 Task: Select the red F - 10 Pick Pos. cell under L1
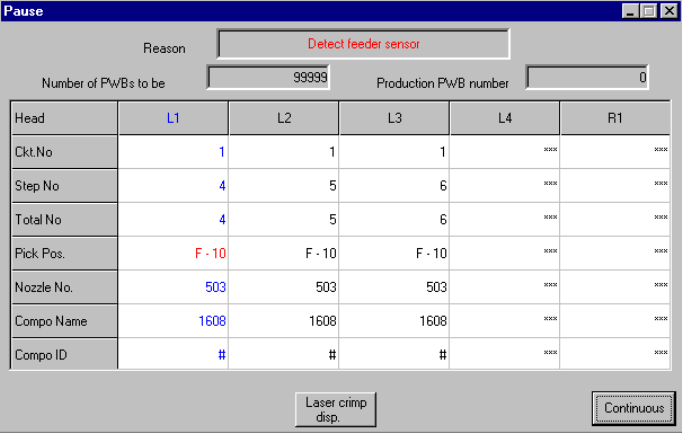pyautogui.click(x=173, y=253)
